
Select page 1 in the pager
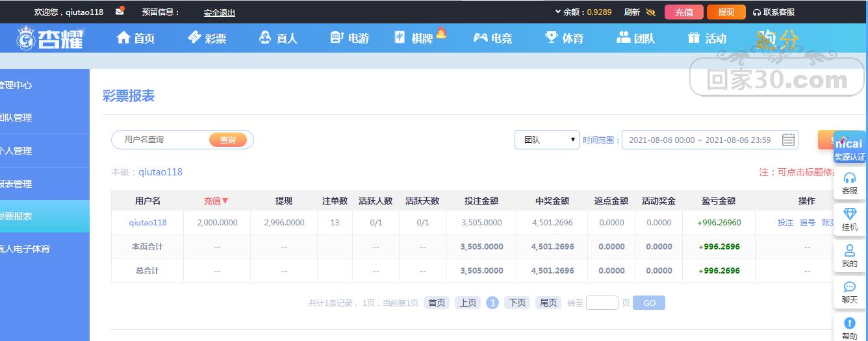coord(492,303)
